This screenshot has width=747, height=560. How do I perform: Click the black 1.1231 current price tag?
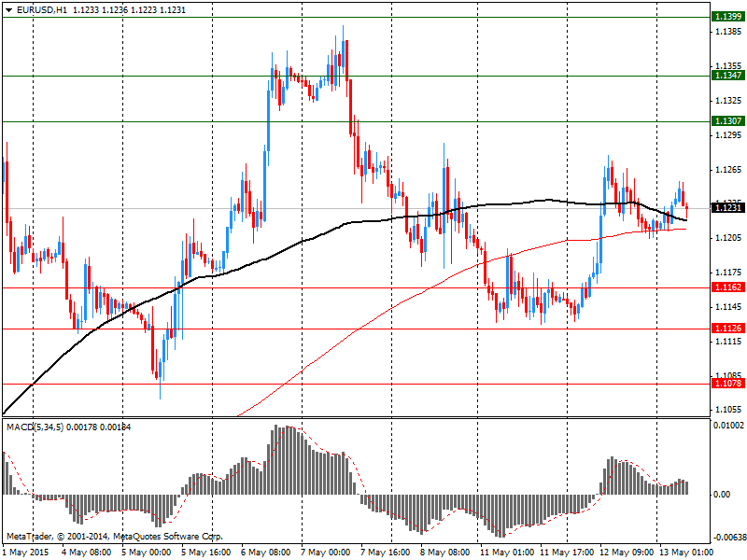coord(728,207)
